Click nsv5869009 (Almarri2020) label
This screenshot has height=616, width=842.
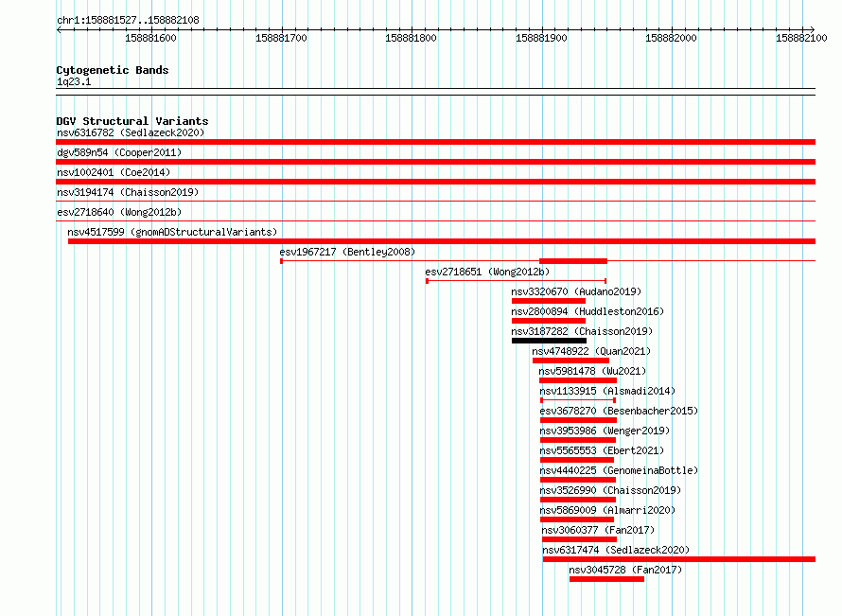point(607,510)
